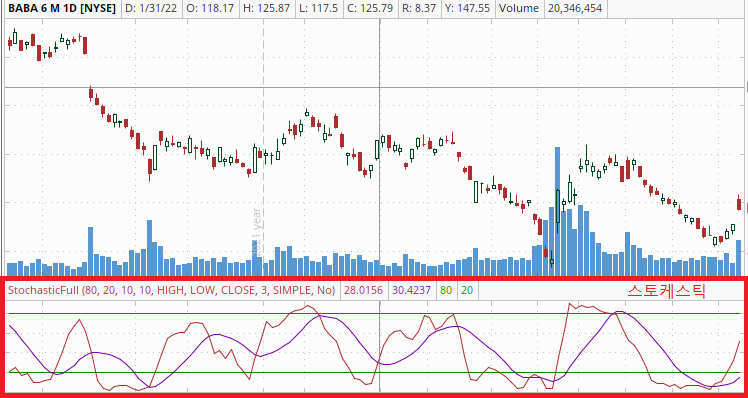Click the purple stochastic value 30.4237

[412, 290]
